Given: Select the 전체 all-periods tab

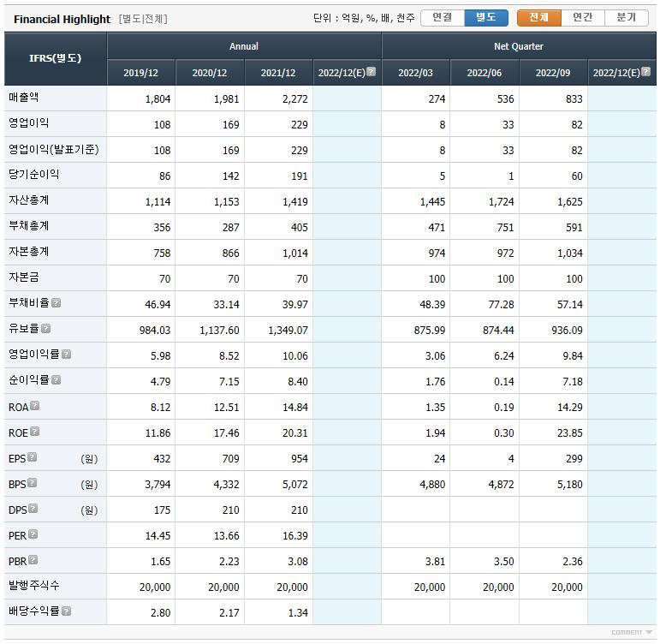Looking at the screenshot, I should [539, 18].
